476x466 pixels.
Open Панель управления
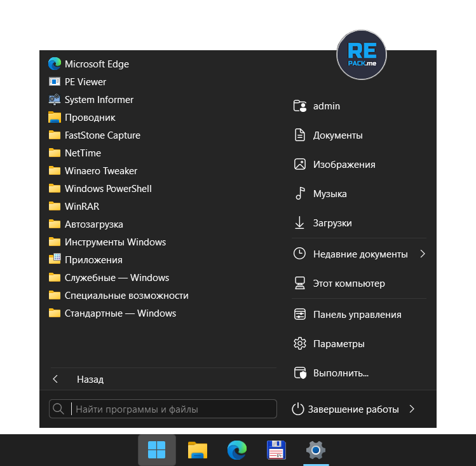click(x=357, y=315)
